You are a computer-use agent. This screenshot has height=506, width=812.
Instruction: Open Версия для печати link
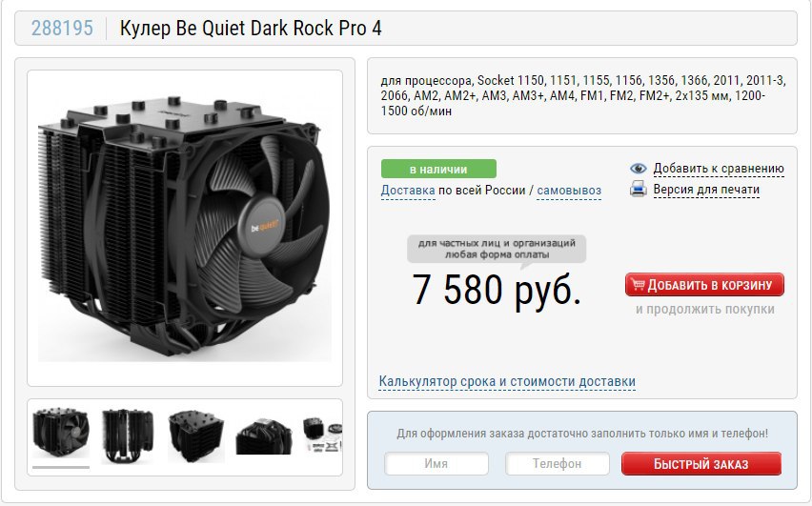click(x=706, y=190)
